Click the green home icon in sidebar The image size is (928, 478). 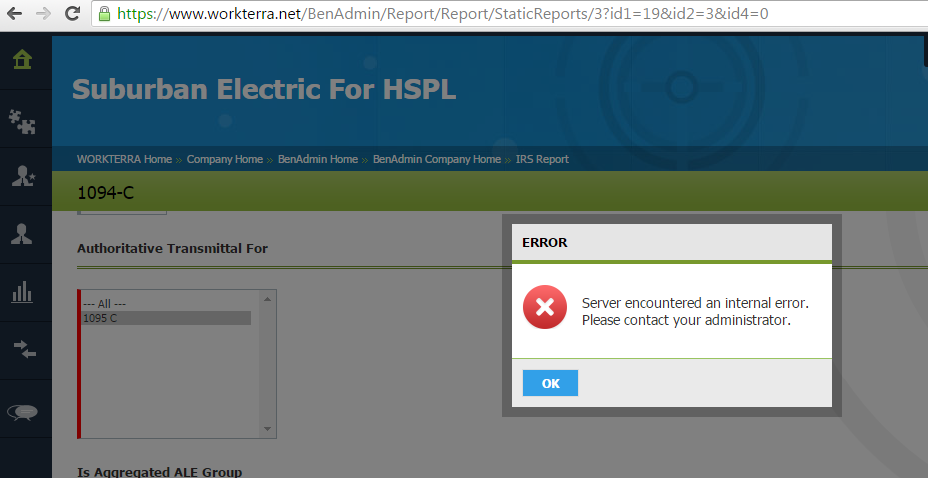(x=22, y=60)
